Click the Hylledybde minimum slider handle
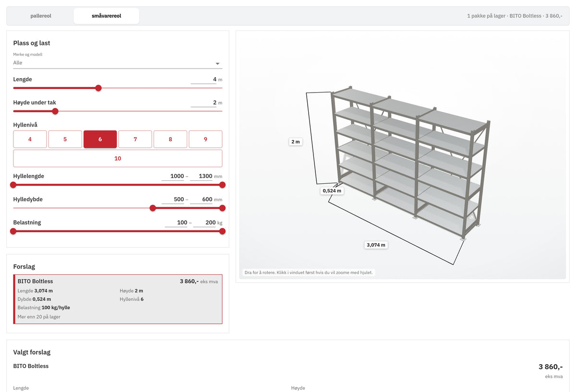This screenshot has height=392, width=576. click(x=153, y=208)
